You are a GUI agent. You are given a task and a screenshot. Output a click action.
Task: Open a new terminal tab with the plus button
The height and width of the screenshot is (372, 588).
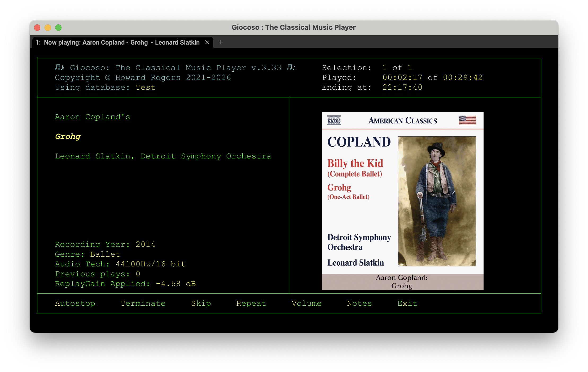(221, 42)
